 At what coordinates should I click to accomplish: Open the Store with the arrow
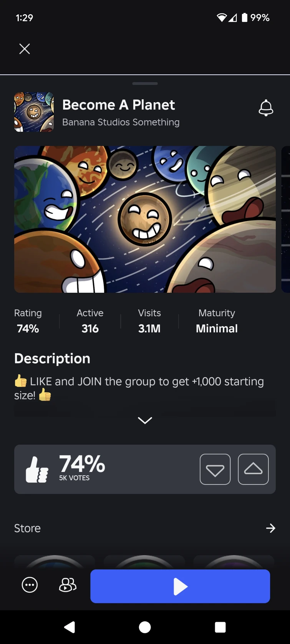(271, 528)
